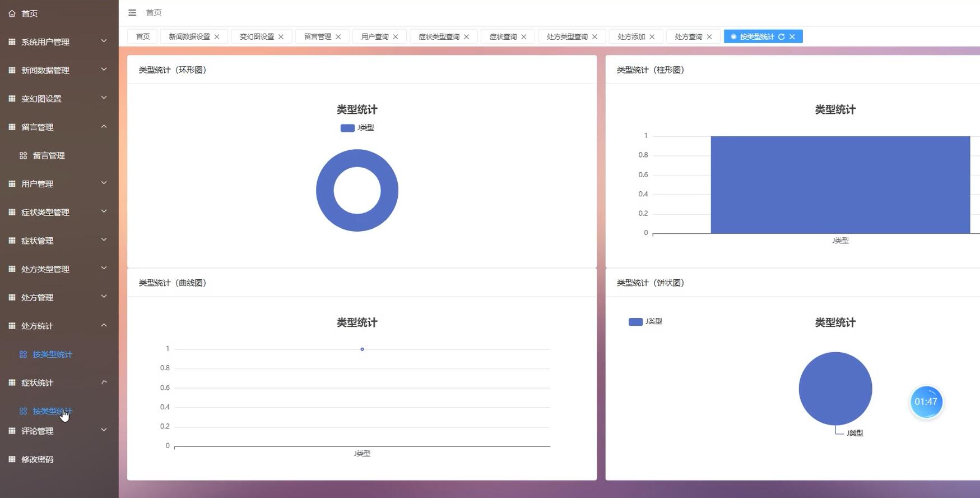Click grid icon next to 处方统计

(x=12, y=326)
